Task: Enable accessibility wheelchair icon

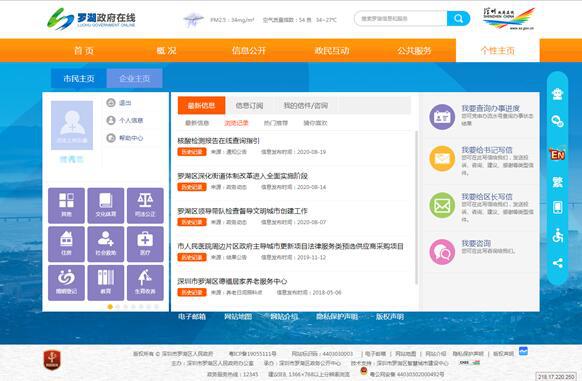Action: (x=558, y=235)
